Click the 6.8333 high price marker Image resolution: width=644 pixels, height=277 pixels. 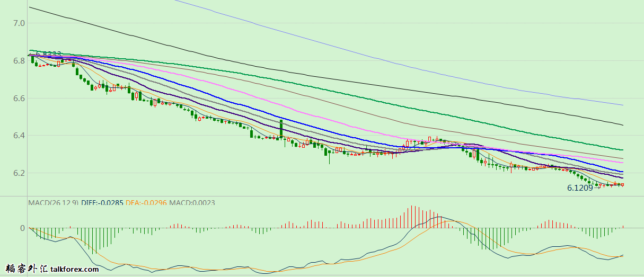(49, 54)
